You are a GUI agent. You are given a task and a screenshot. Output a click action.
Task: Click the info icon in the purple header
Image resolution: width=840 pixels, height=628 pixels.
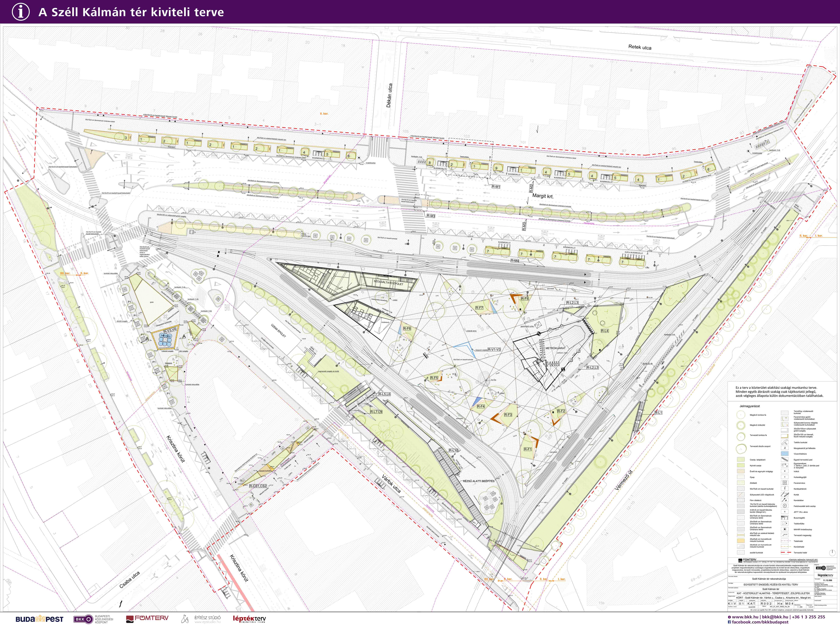click(x=21, y=12)
